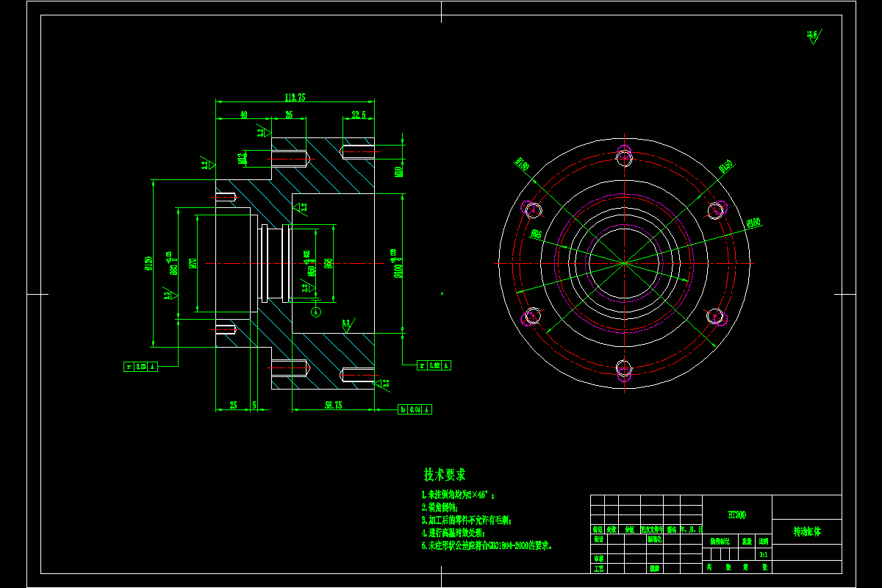Select the 0.02 tolerance frame
This screenshot has width=882, height=588.
click(434, 365)
